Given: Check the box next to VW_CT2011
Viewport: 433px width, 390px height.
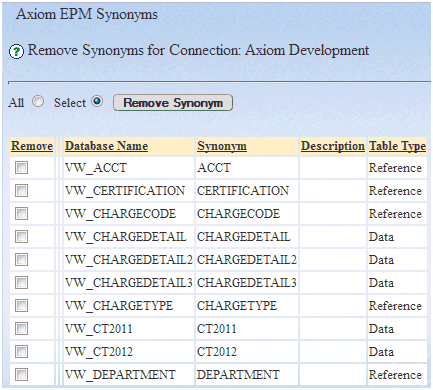Looking at the screenshot, I should click(x=21, y=328).
